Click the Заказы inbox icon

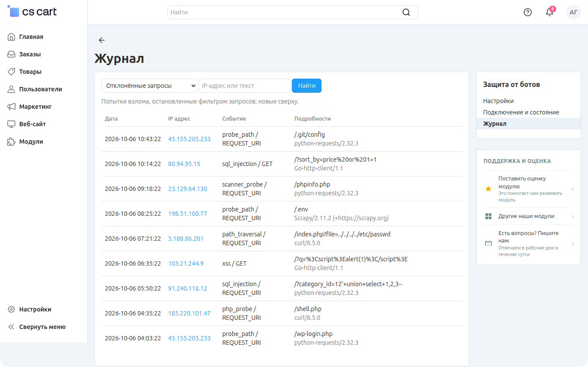(x=12, y=54)
